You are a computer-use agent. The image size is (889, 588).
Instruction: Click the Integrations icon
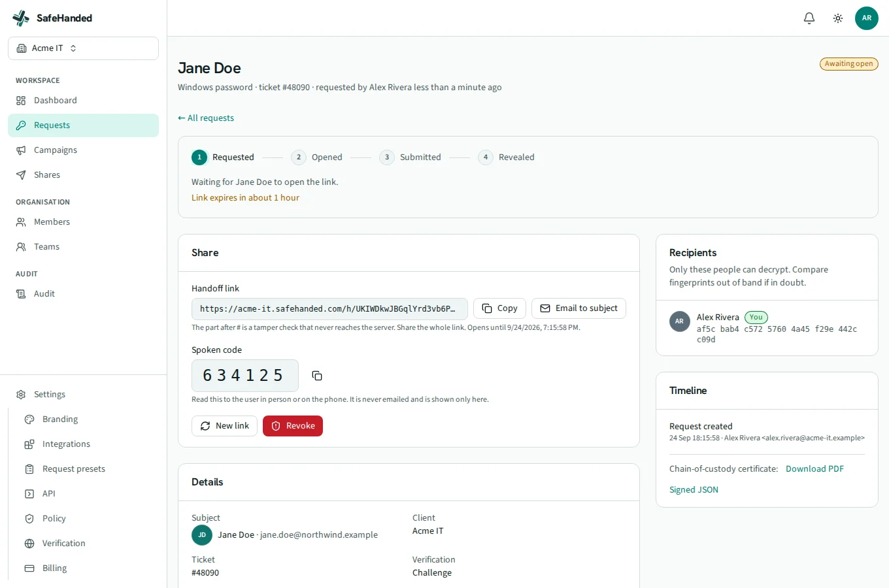tap(29, 444)
